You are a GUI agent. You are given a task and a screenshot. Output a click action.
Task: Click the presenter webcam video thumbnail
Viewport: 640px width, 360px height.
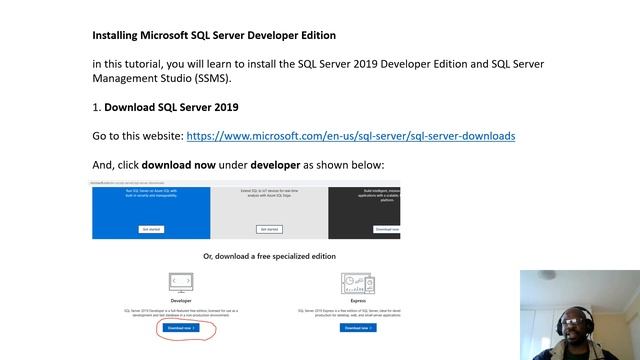[580, 315]
